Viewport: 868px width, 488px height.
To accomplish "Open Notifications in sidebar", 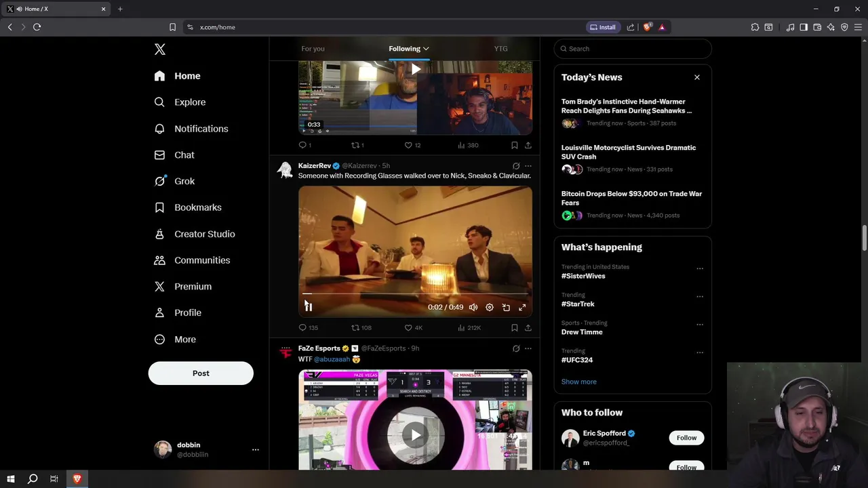I will click(191, 129).
